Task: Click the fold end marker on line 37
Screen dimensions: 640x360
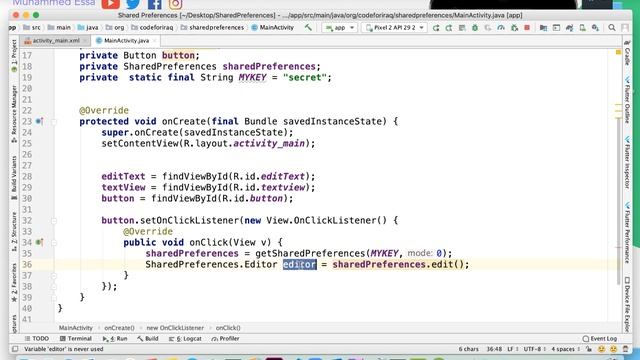Action: point(54,276)
